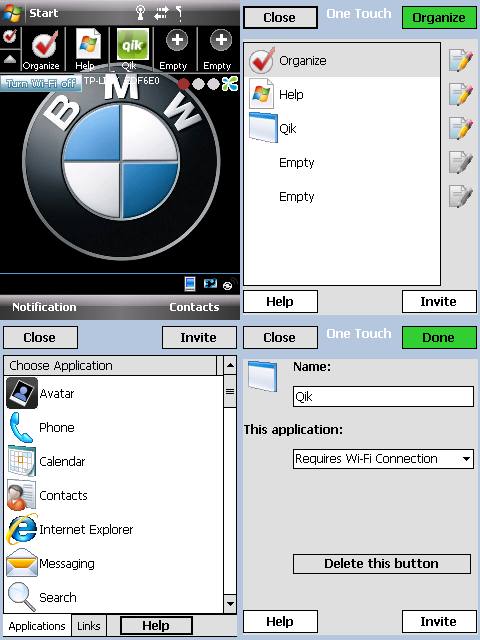Screen dimensions: 480x640
Task: Click Help button under organize list
Action: pos(280,302)
